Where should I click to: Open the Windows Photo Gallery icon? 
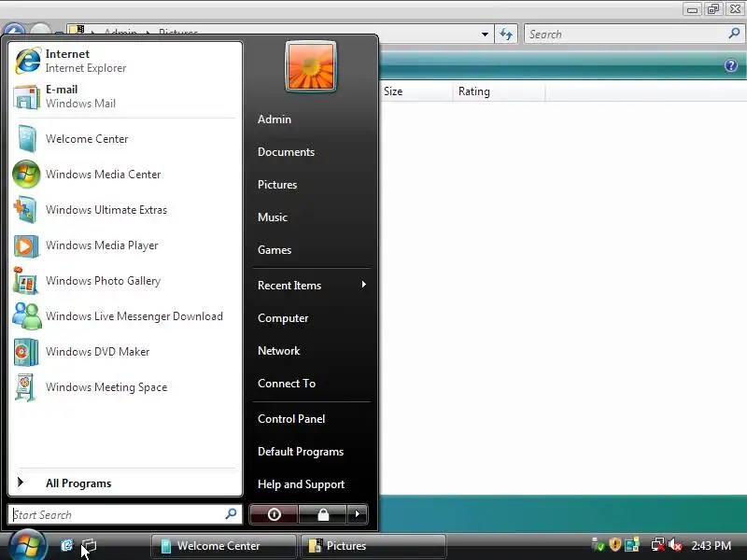26,281
